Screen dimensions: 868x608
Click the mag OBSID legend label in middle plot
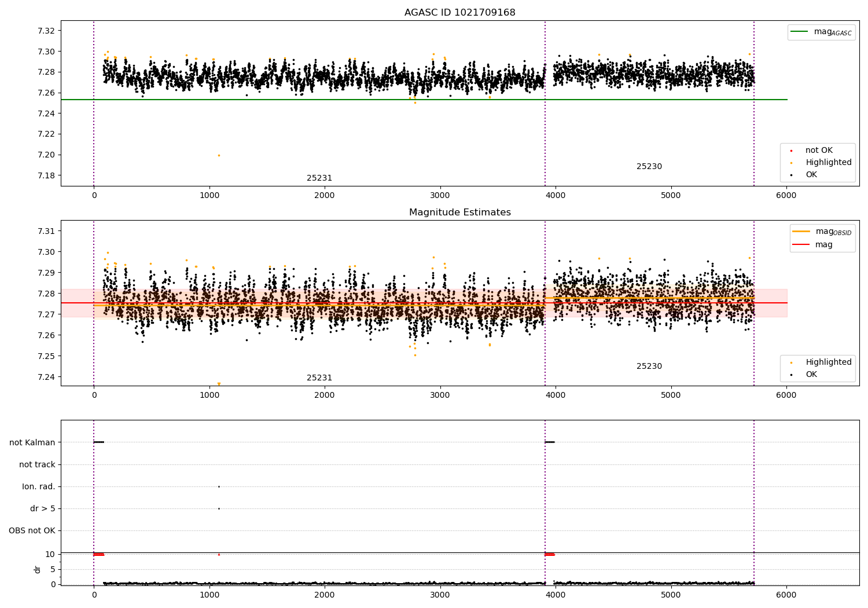(833, 232)
